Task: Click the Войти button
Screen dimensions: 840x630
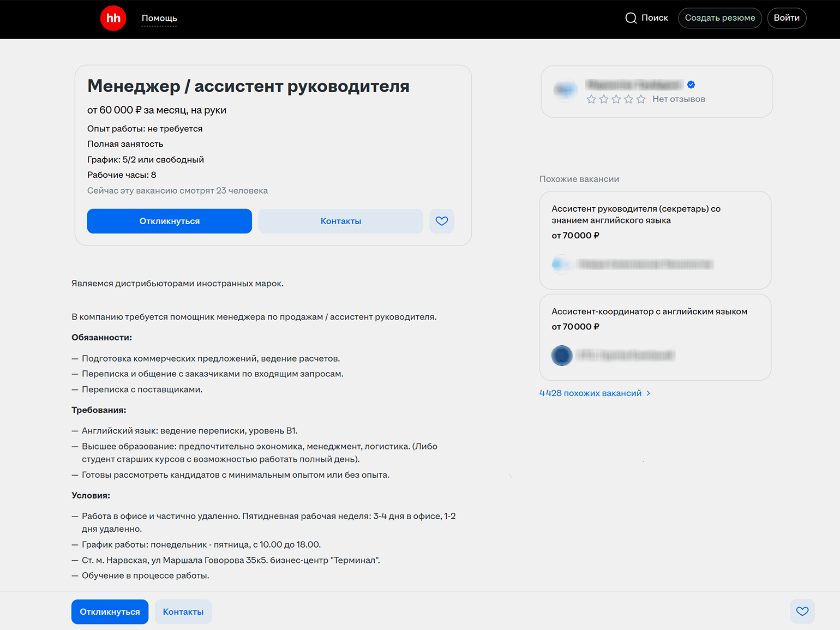Action: pos(787,18)
